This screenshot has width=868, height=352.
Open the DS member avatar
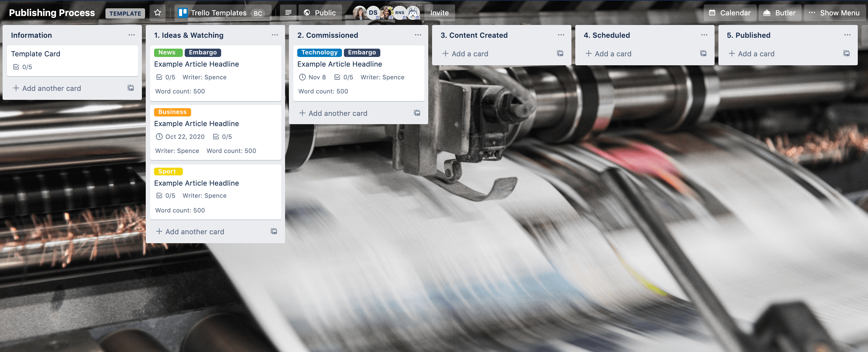point(373,13)
